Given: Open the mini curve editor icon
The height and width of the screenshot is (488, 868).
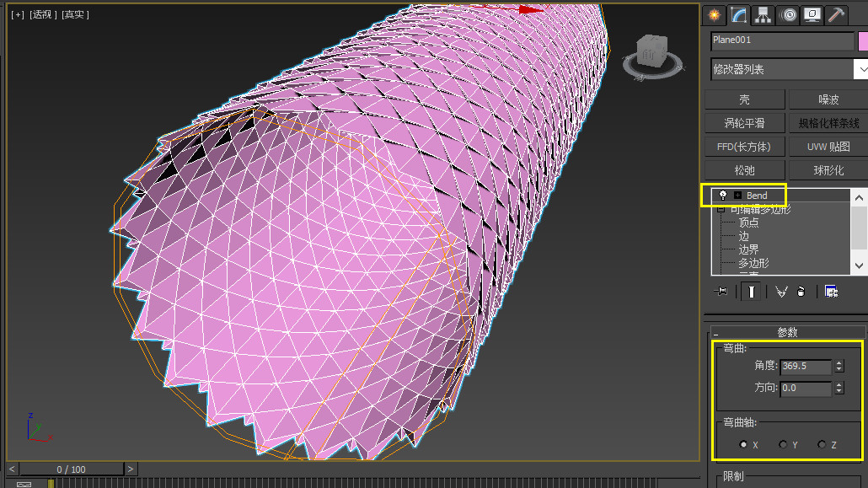Looking at the screenshot, I should point(24,484).
